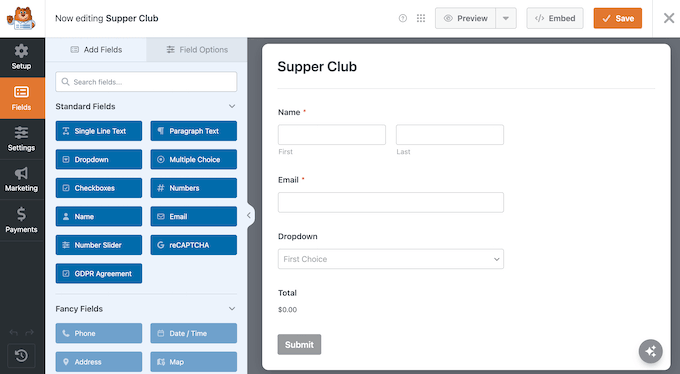The height and width of the screenshot is (374, 680).
Task: Collapse the Standard Fields section
Action: pyautogui.click(x=232, y=106)
